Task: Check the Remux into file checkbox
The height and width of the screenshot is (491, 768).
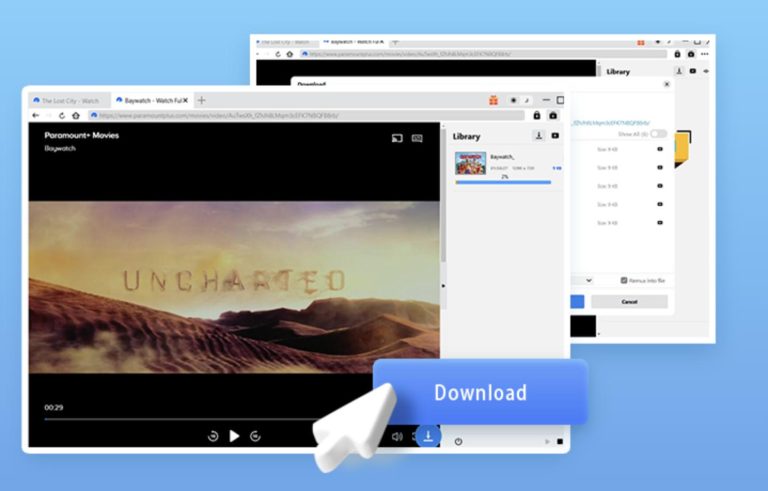Action: click(624, 280)
